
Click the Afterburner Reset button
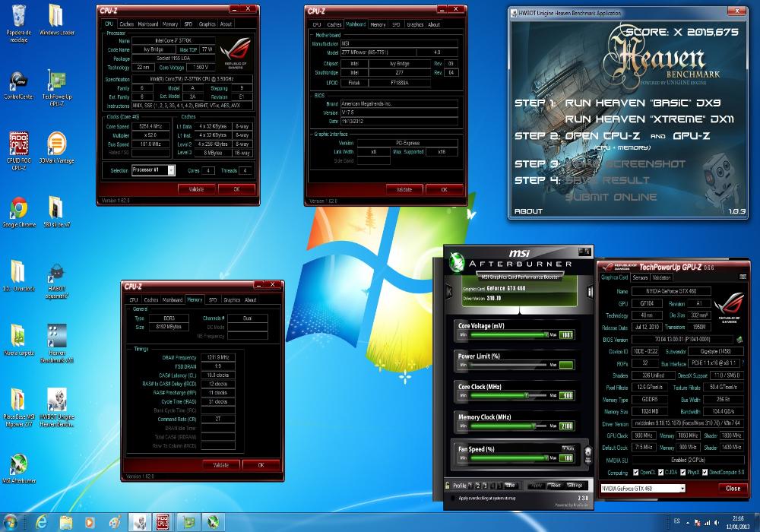pyautogui.click(x=556, y=485)
